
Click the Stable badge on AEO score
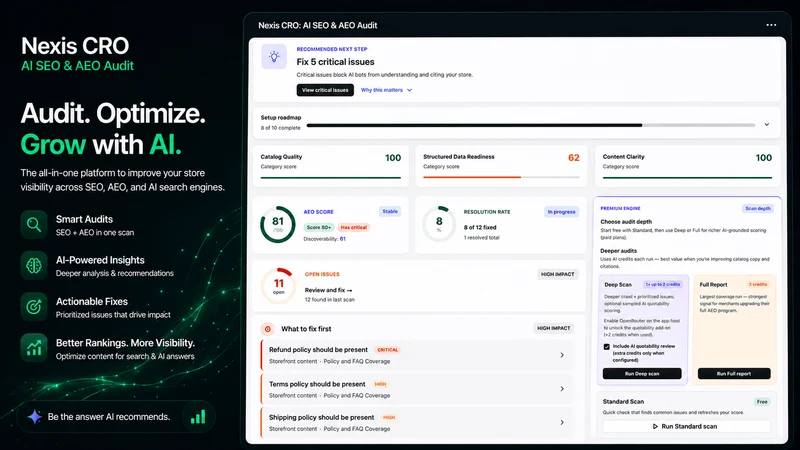(390, 211)
